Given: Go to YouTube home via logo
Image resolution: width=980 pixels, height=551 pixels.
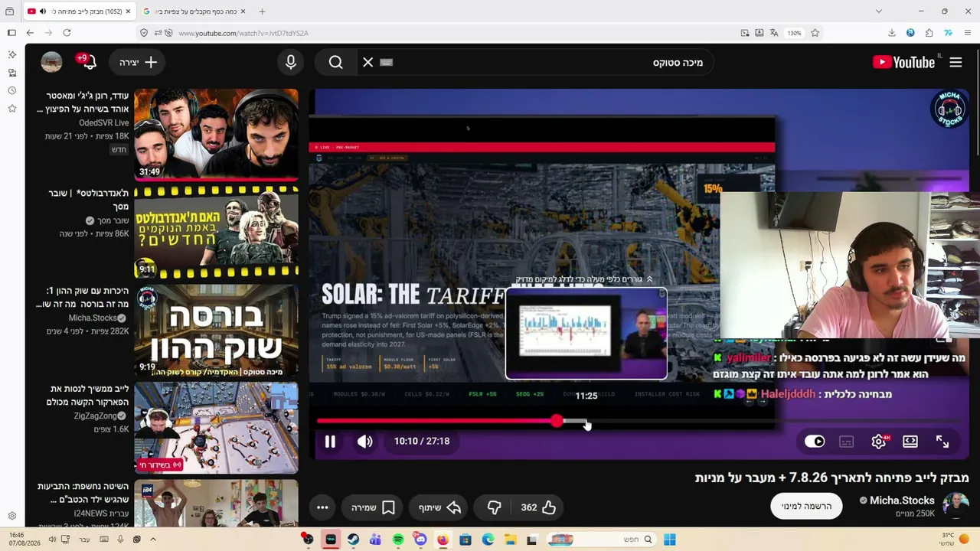Looking at the screenshot, I should tap(904, 62).
